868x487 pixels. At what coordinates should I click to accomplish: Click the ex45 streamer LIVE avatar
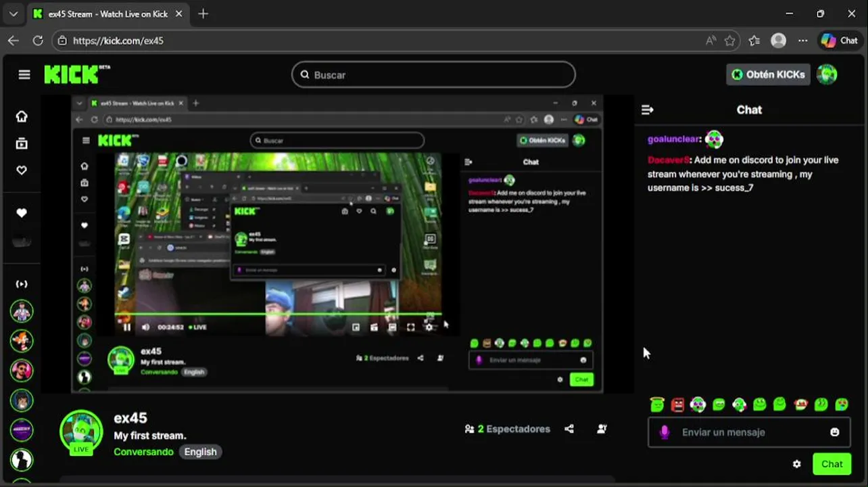coord(81,432)
